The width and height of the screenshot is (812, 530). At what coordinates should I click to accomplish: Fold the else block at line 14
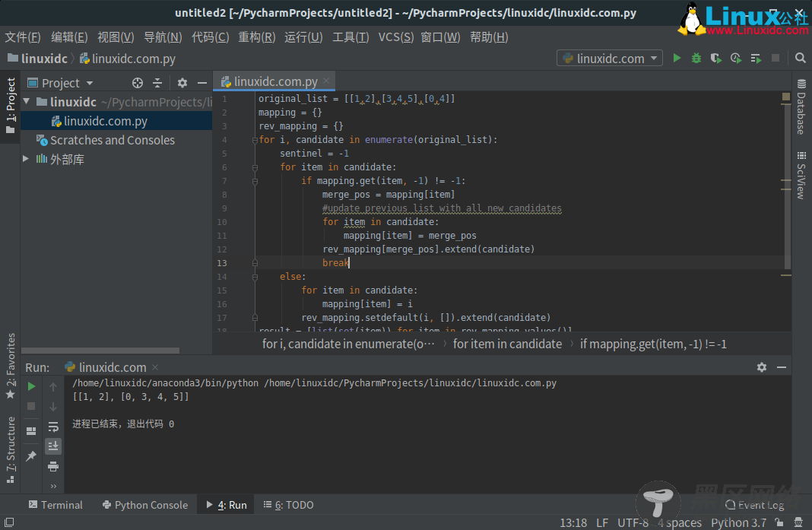click(255, 277)
